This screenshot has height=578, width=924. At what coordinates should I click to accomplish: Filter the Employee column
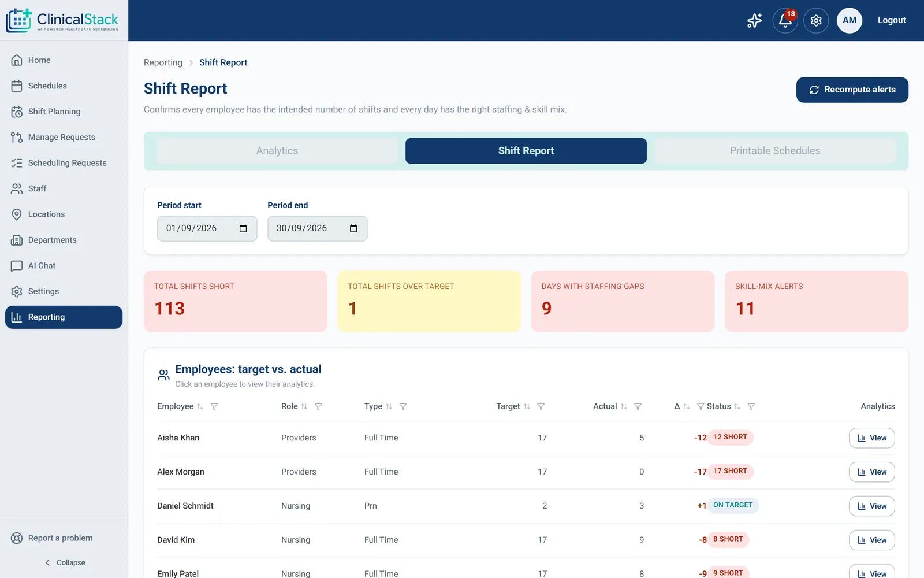(214, 407)
